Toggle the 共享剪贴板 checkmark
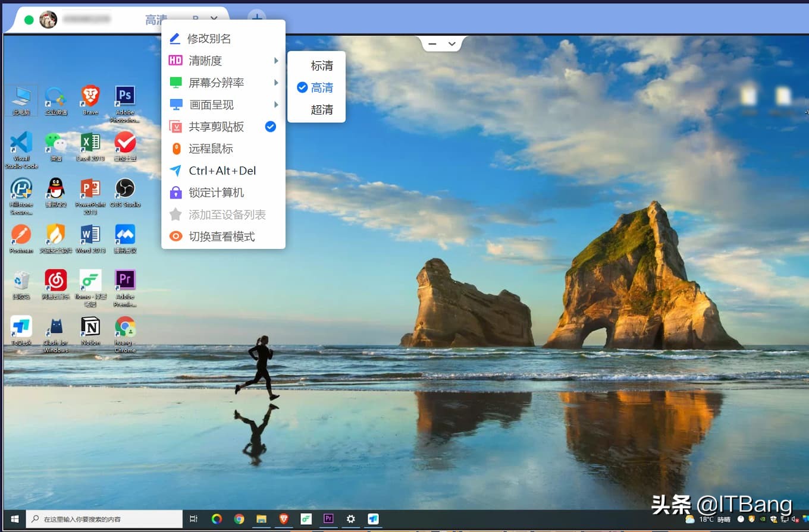The height and width of the screenshot is (532, 809). click(x=270, y=127)
